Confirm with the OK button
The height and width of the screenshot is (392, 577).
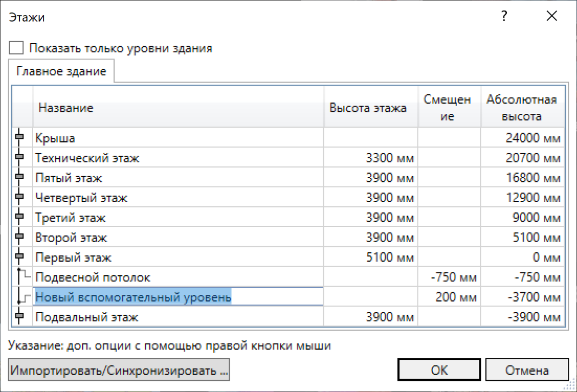click(x=439, y=370)
